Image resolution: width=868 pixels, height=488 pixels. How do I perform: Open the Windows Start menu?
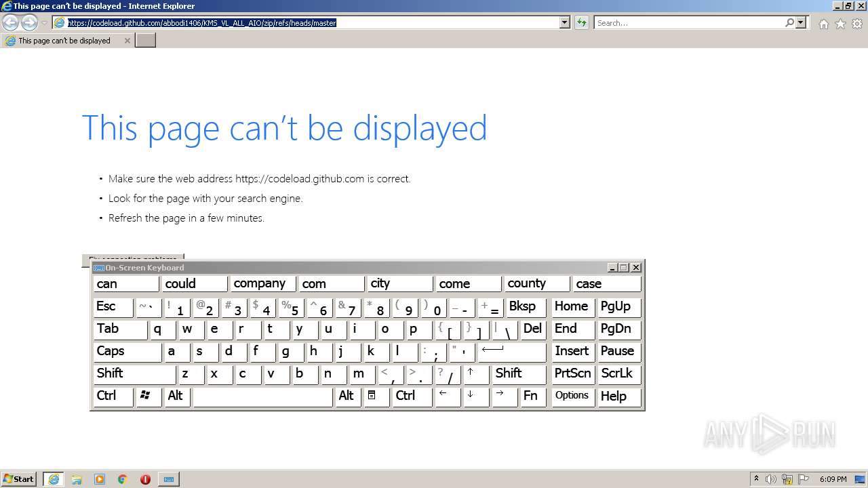18,479
